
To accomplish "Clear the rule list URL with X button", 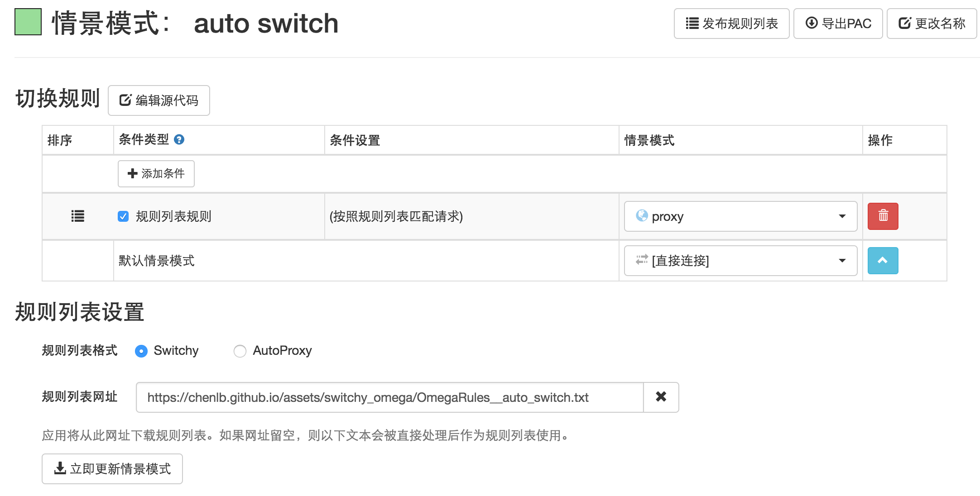I will pos(661,397).
